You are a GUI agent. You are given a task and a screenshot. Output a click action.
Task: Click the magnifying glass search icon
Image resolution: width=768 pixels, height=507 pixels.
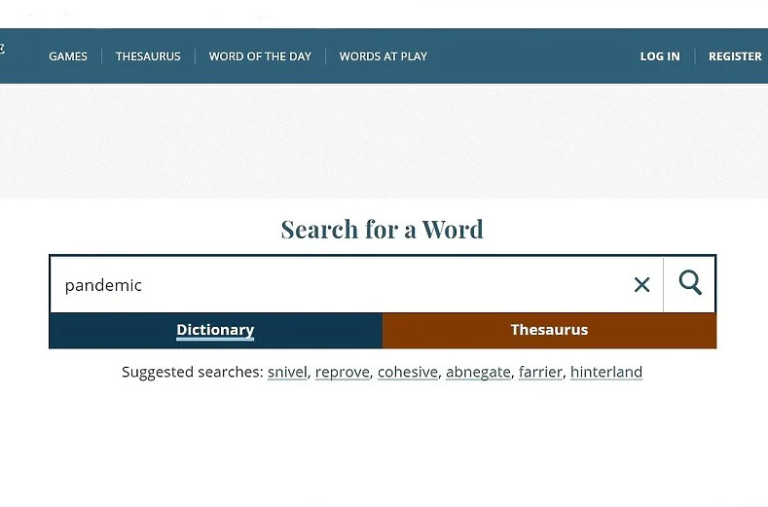(689, 284)
